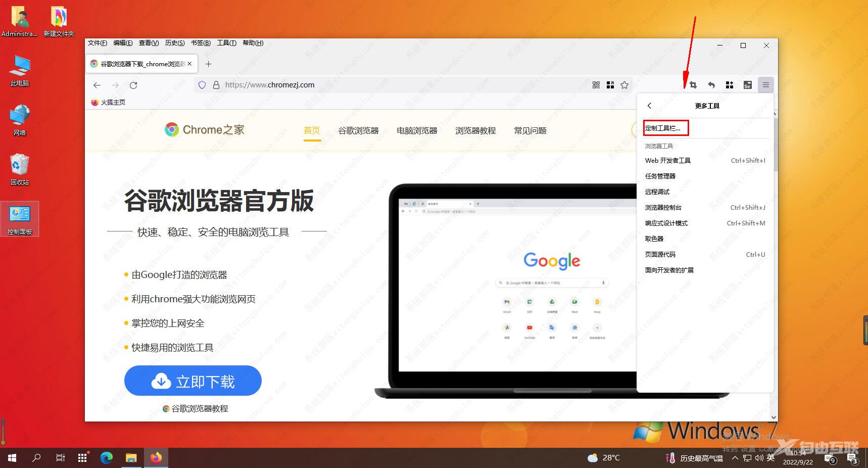Go to 首页 navigation link
The image size is (868, 468).
tap(312, 130)
